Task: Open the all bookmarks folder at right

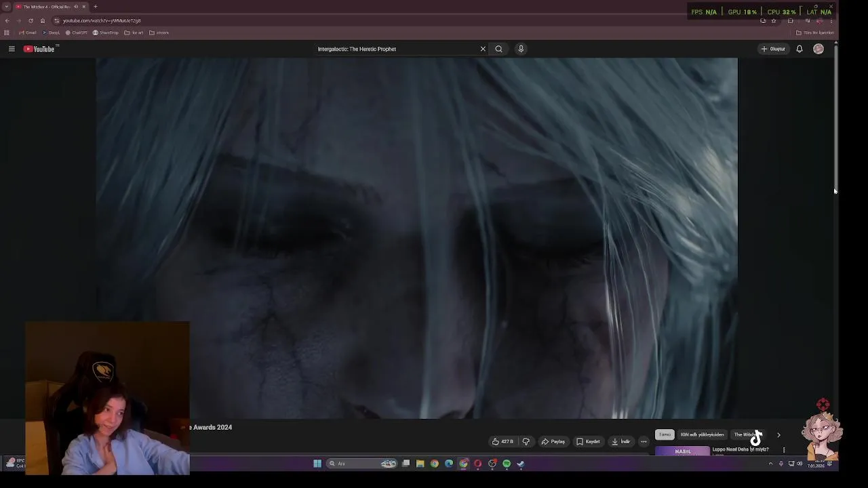Action: (x=815, y=33)
